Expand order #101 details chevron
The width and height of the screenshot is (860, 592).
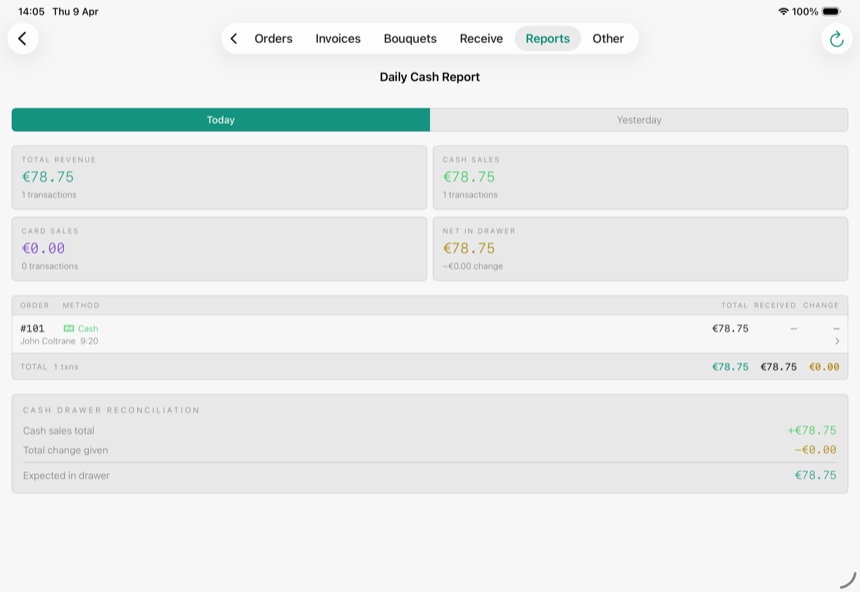point(837,341)
